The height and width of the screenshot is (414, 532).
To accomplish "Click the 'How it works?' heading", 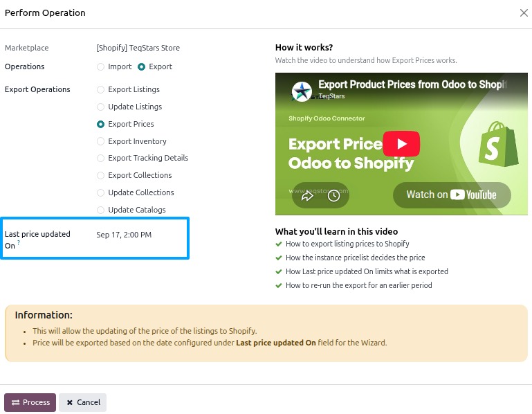I will coord(304,47).
